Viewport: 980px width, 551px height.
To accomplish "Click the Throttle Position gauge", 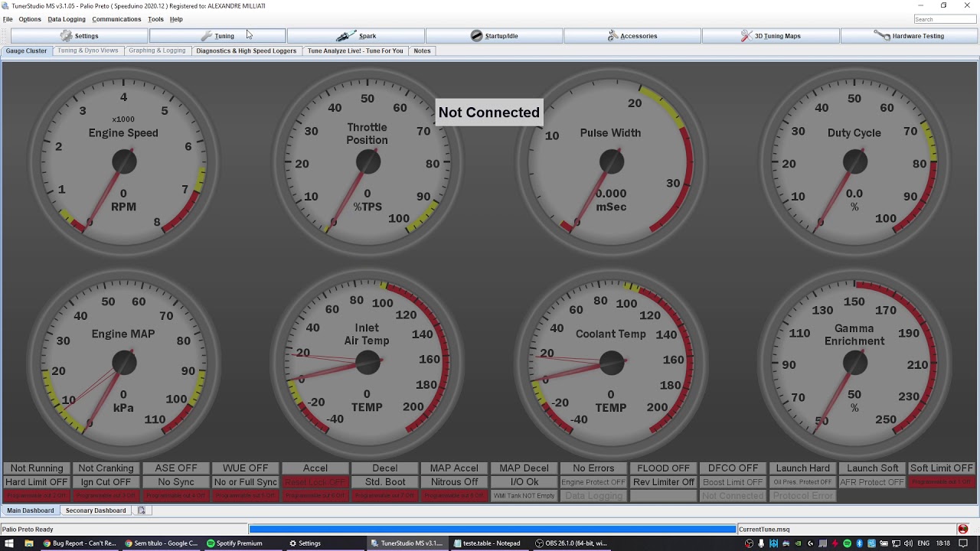I will pyautogui.click(x=367, y=161).
